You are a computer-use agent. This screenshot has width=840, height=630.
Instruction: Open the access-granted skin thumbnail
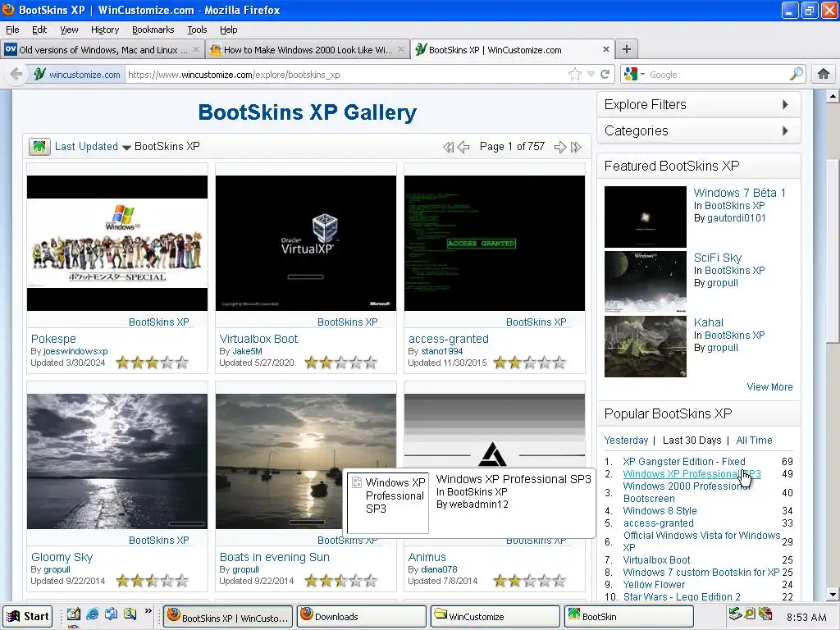coord(495,243)
